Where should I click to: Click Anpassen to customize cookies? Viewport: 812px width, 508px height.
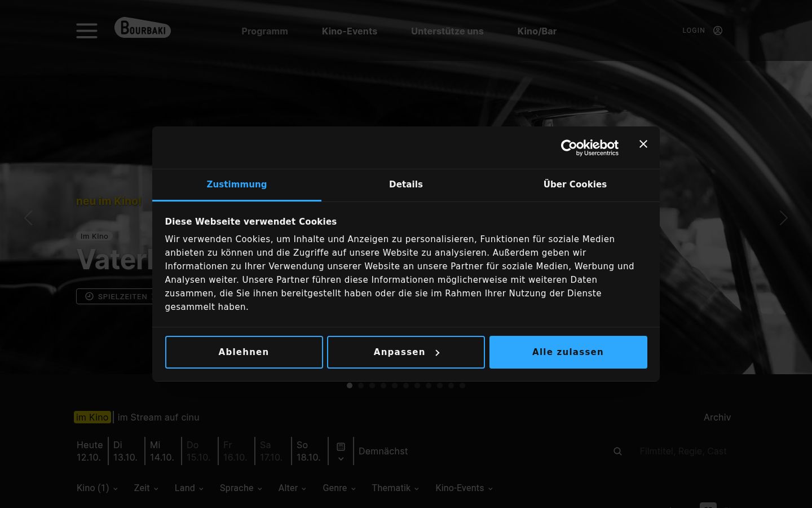(x=406, y=352)
